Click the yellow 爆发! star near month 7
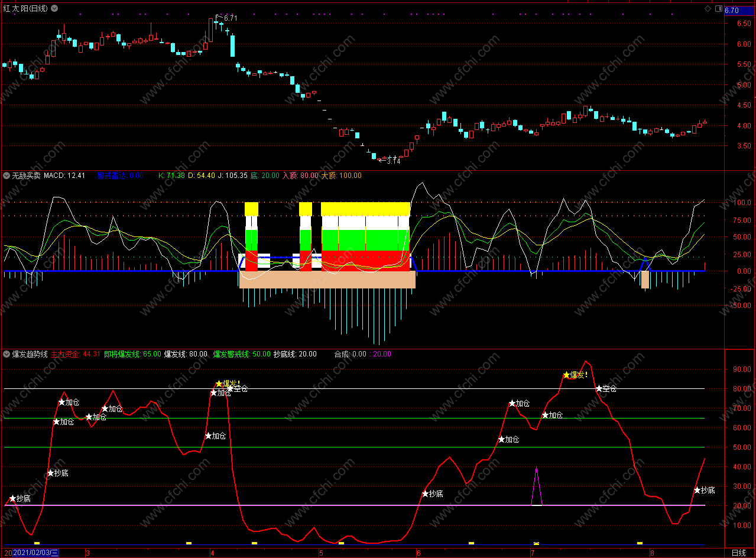The height and width of the screenshot is (558, 756). click(566, 375)
